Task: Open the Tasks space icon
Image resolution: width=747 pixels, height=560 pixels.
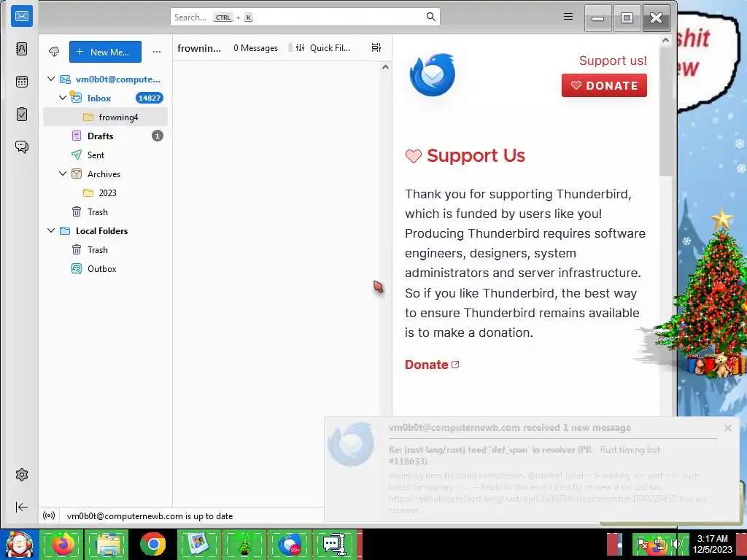Action: (x=21, y=114)
